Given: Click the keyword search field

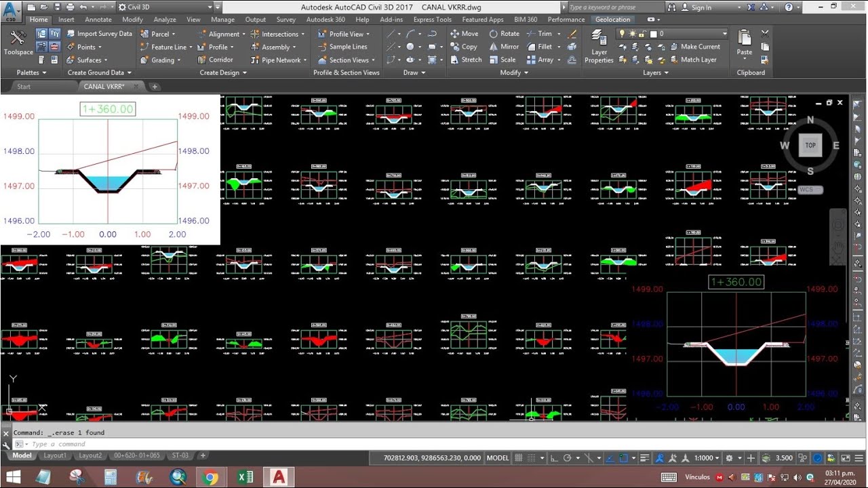Looking at the screenshot, I should [617, 7].
